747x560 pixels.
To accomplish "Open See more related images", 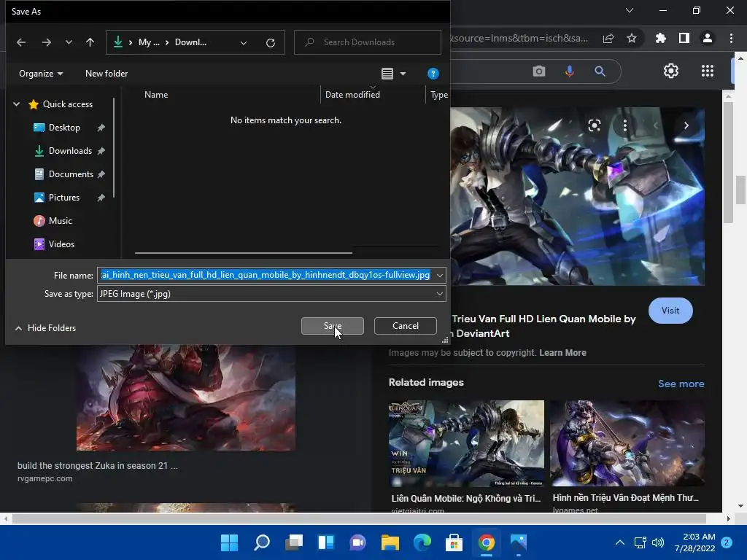I will [681, 384].
